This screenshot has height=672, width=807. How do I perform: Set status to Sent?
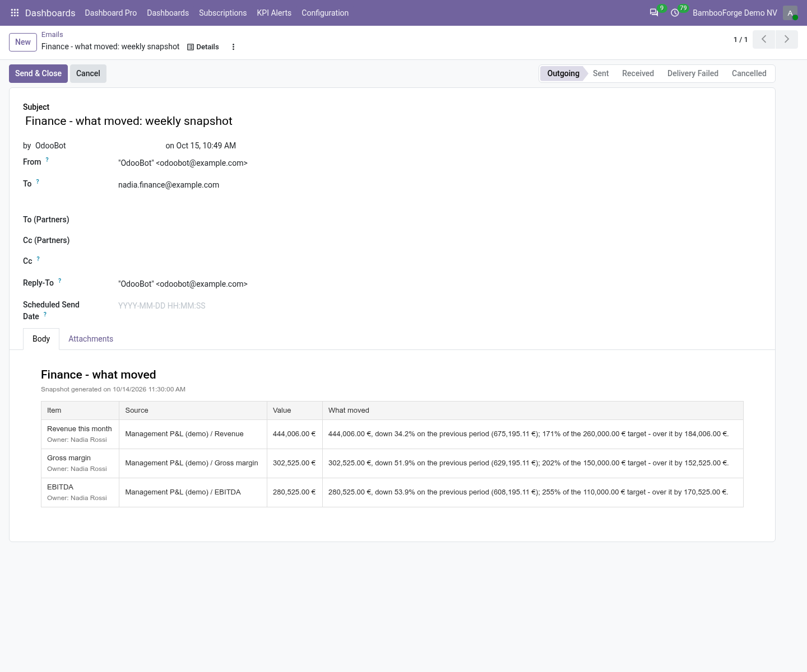(x=601, y=73)
